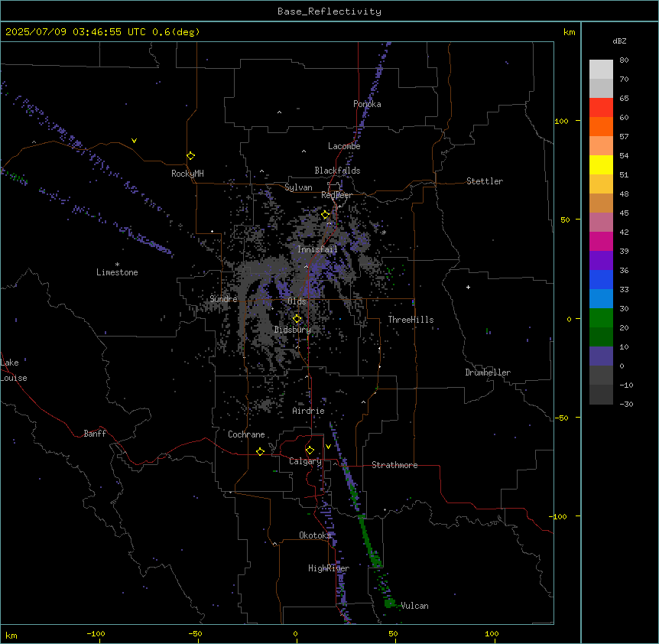Click the lightest gray swatch below 80
Screen dimensions: 659x644
point(601,70)
